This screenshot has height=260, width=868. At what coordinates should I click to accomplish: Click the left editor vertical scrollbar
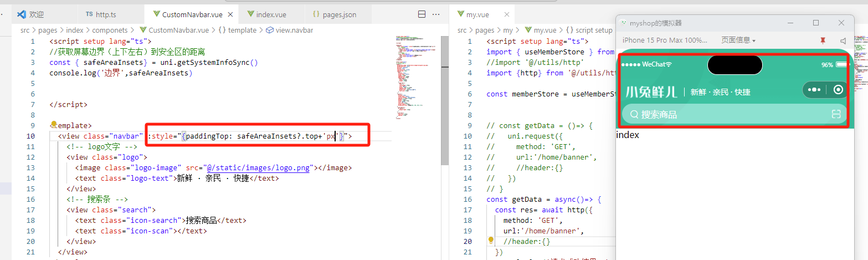tap(444, 100)
